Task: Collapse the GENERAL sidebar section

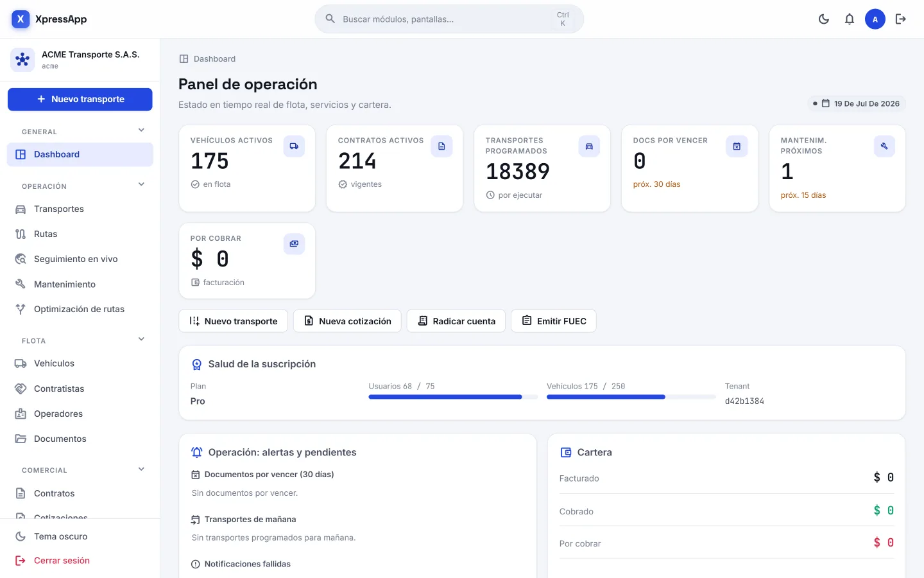Action: (141, 130)
